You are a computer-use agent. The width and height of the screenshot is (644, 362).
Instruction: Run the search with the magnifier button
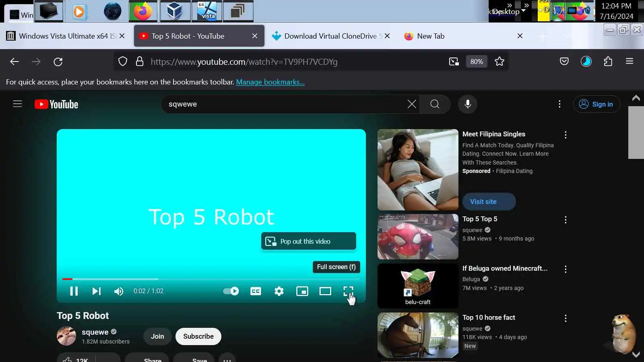[435, 104]
